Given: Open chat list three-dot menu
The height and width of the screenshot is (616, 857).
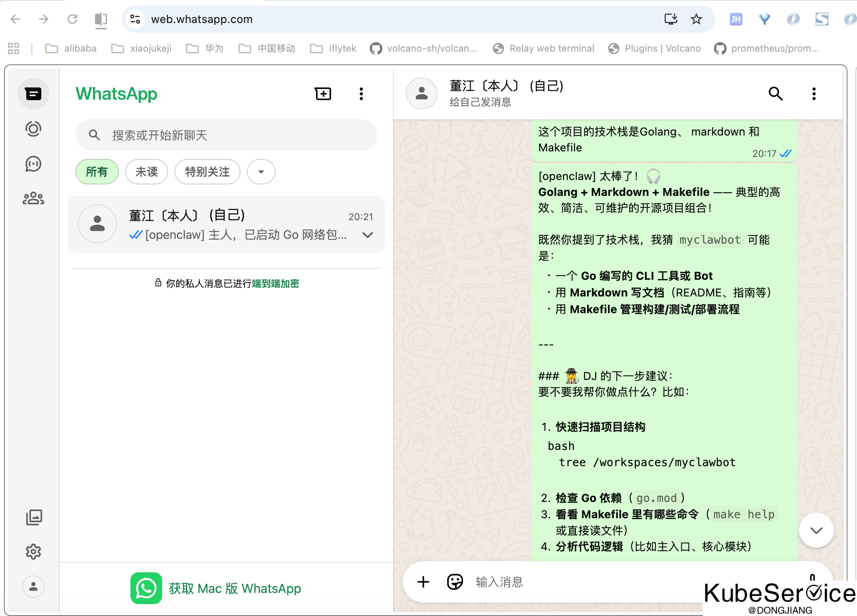Looking at the screenshot, I should tap(361, 94).
